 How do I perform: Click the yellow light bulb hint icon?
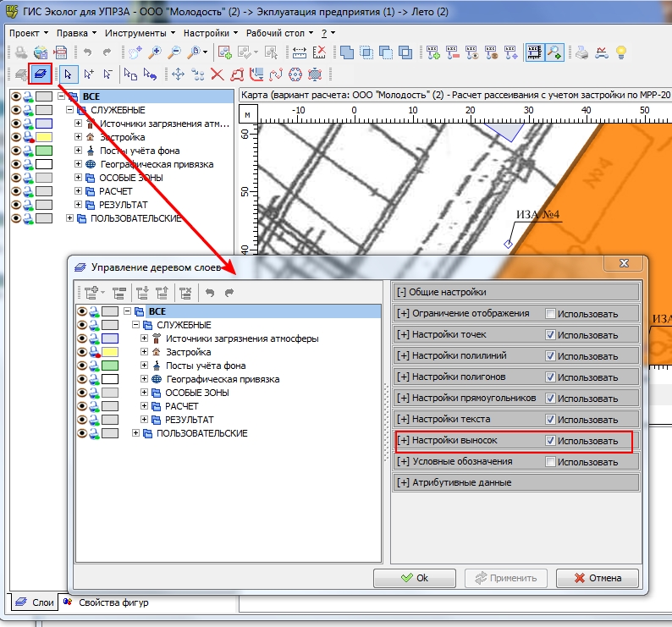click(x=621, y=52)
